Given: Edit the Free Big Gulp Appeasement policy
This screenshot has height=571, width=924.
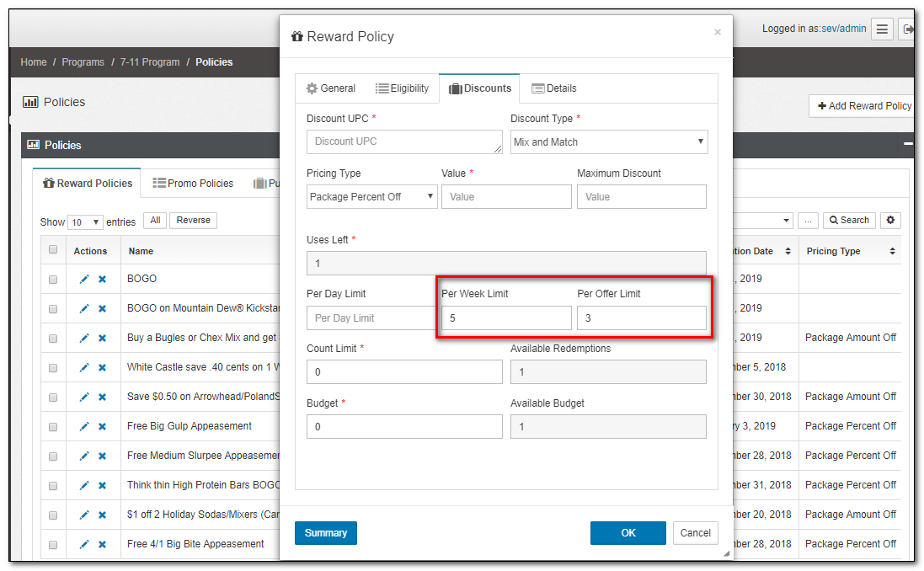Looking at the screenshot, I should [84, 426].
